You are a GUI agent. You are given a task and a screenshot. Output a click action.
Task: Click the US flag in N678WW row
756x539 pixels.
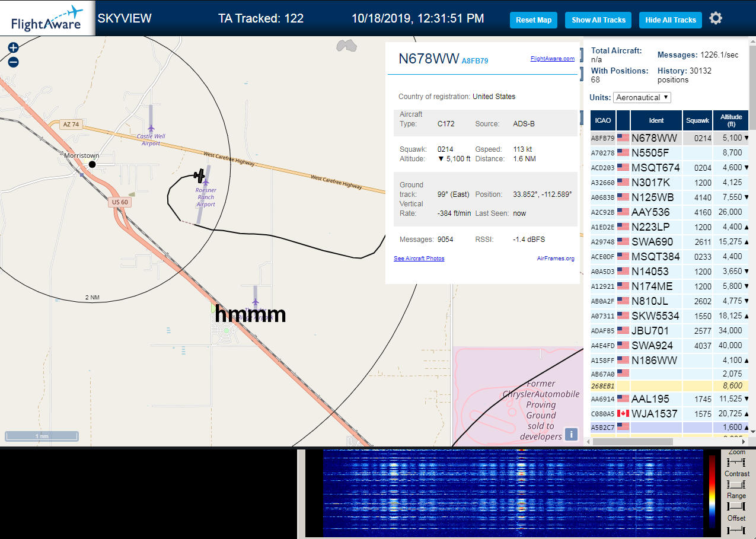623,138
